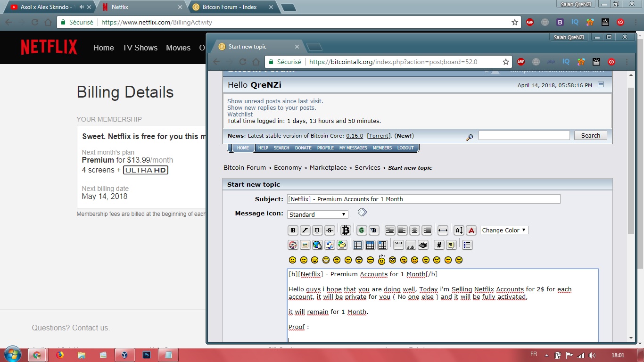The width and height of the screenshot is (644, 362).
Task: Click the Netflix logo
Action: [x=49, y=47]
